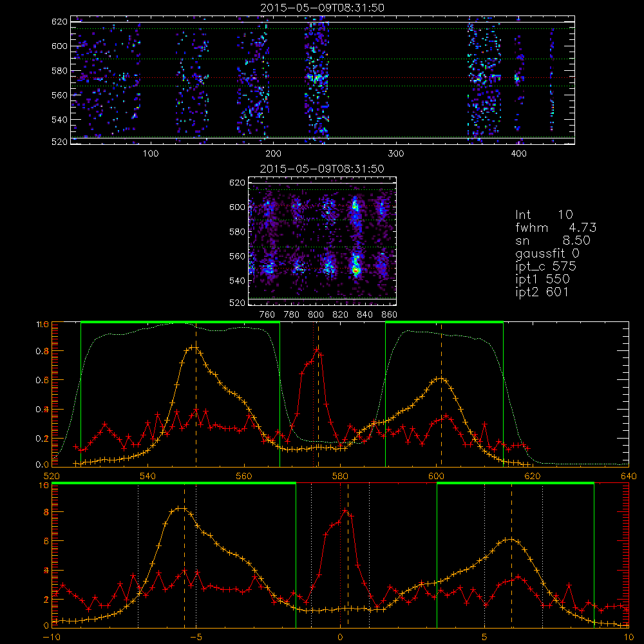Select the 'fwhm 4.73' value
644x644 pixels.
[556, 227]
